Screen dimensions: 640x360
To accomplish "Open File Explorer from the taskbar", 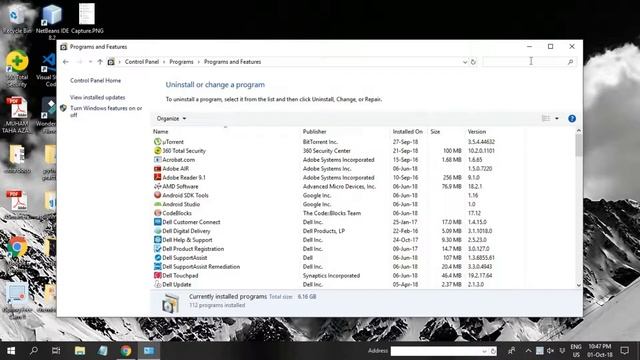I will point(80,351).
